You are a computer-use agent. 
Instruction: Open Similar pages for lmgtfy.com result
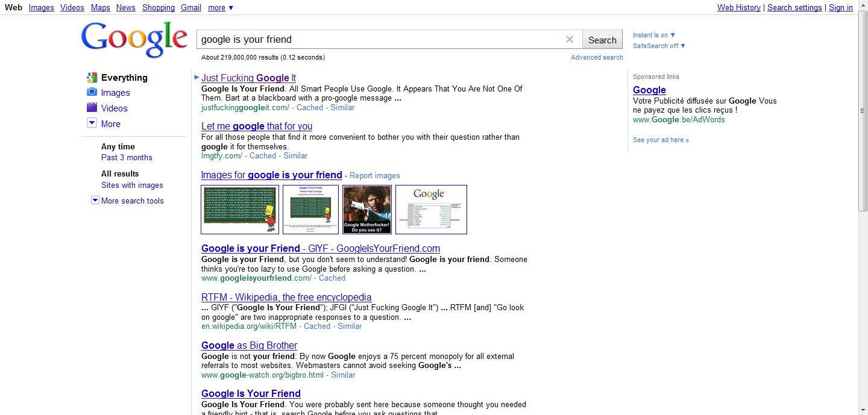[x=295, y=155]
